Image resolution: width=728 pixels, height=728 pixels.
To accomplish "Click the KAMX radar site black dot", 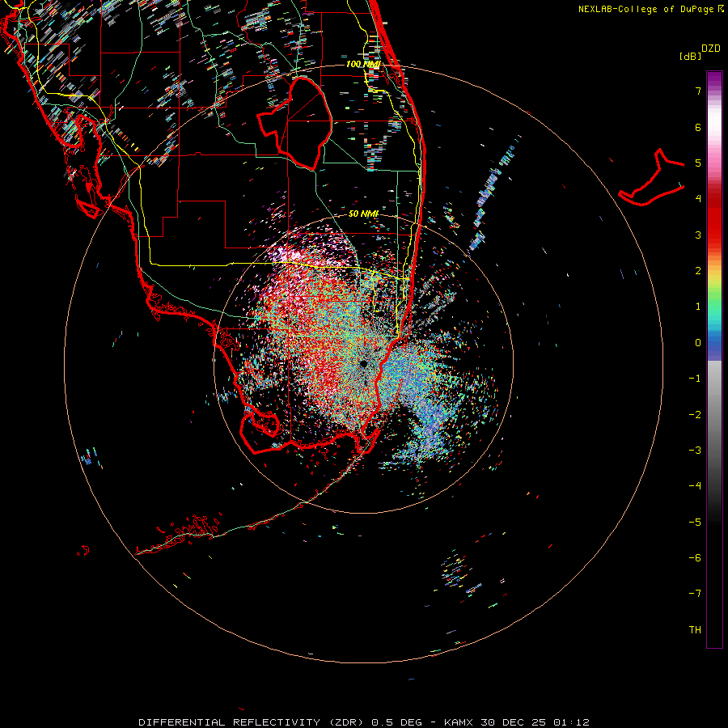I will click(363, 363).
